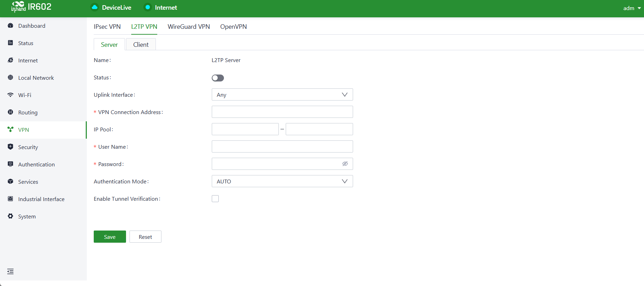
Task: Check Enable Tunnel Verification box
Action: click(215, 199)
